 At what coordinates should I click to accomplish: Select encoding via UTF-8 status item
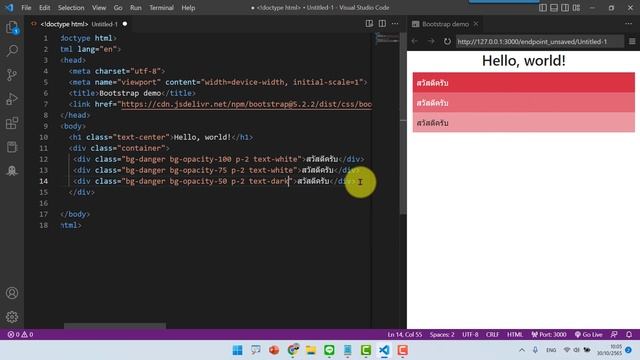coord(470,334)
